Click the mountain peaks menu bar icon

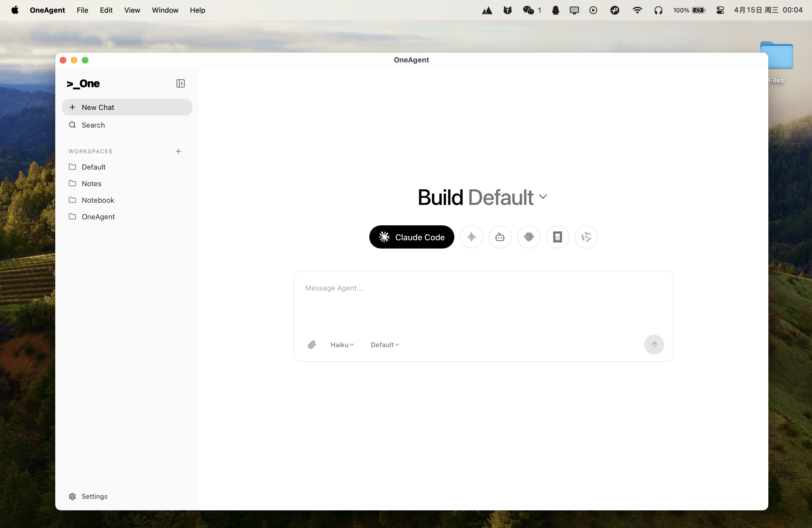click(487, 10)
